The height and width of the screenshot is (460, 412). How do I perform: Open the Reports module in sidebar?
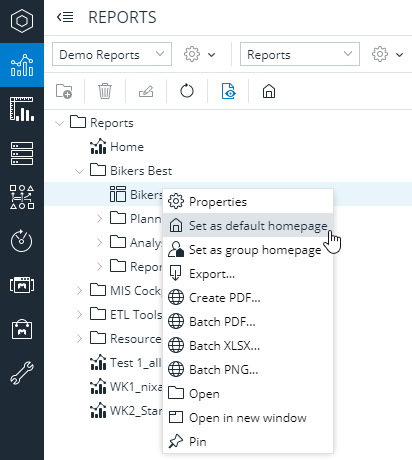point(22,65)
